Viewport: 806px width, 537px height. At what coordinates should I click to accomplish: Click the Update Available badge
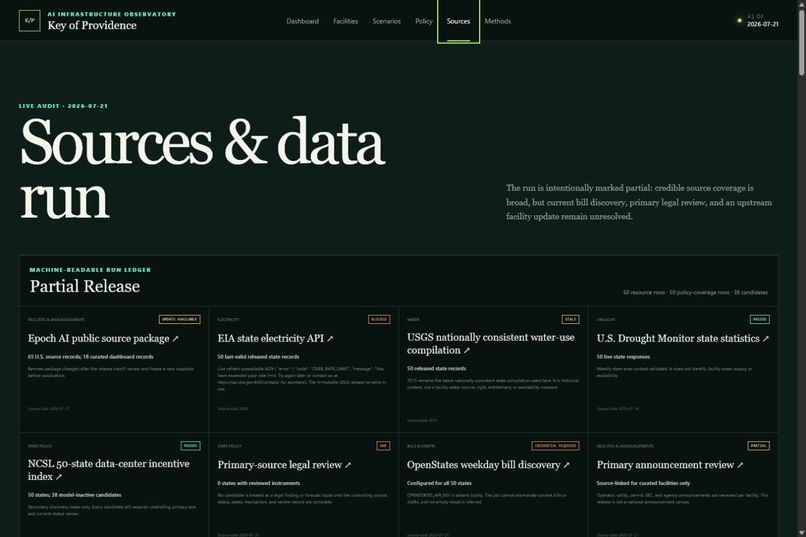pos(179,319)
